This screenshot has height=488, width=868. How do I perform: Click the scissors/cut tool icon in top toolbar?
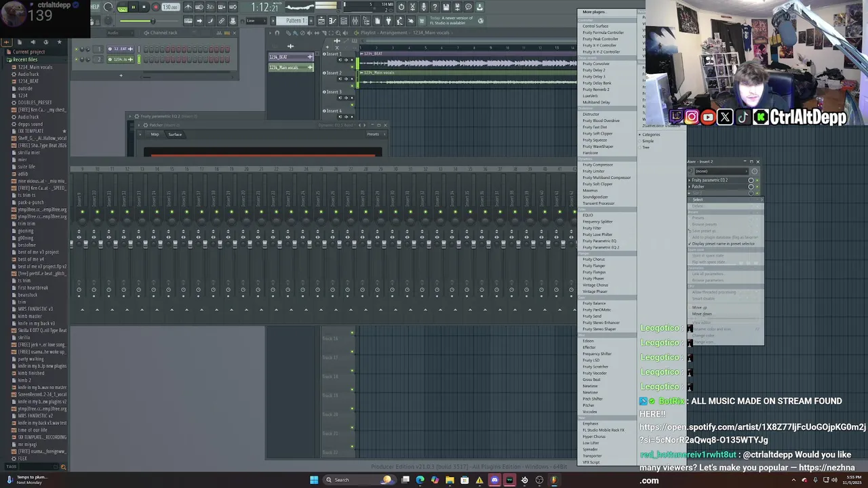413,7
